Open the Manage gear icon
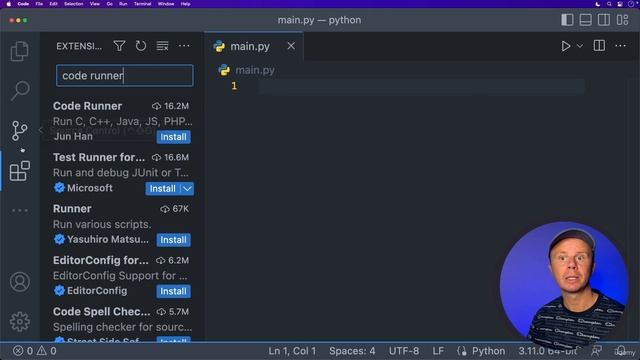The image size is (640, 360). 20,322
